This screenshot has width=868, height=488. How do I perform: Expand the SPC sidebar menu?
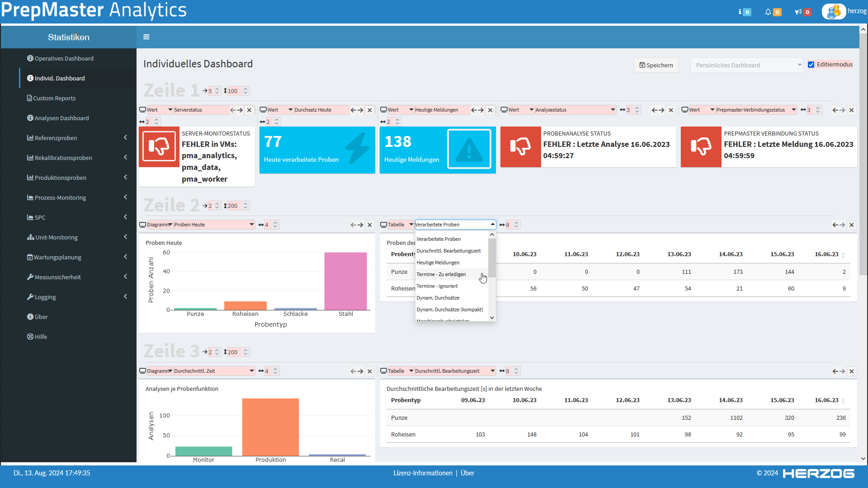pyautogui.click(x=77, y=217)
